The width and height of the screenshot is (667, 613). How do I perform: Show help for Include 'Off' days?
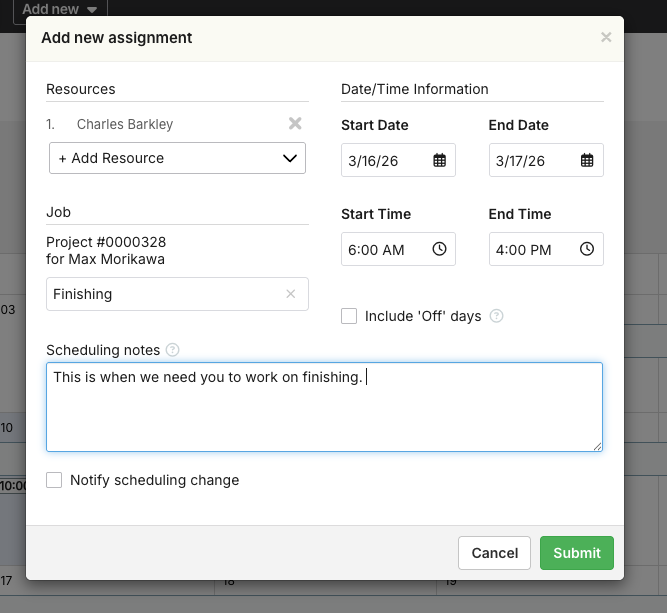coord(497,316)
